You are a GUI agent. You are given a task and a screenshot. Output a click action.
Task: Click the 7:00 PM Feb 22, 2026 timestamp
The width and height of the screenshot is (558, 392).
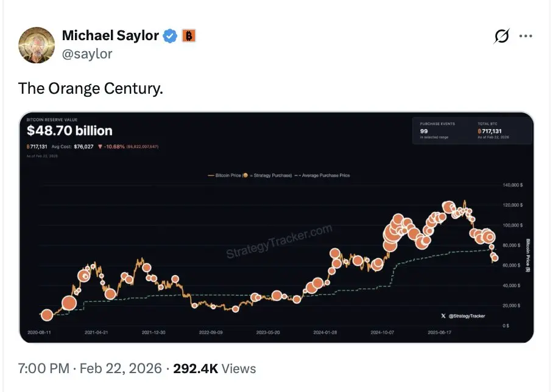point(90,368)
